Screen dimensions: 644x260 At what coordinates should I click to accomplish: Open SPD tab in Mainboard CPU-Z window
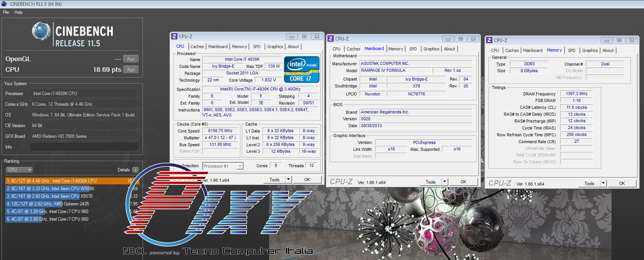(413, 49)
